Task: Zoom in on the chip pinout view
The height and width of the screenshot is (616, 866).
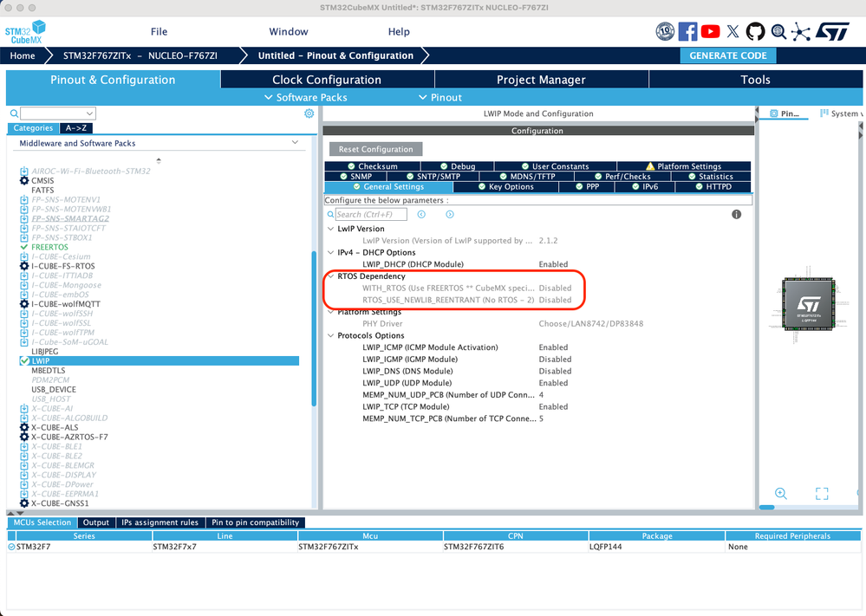Action: 781,494
